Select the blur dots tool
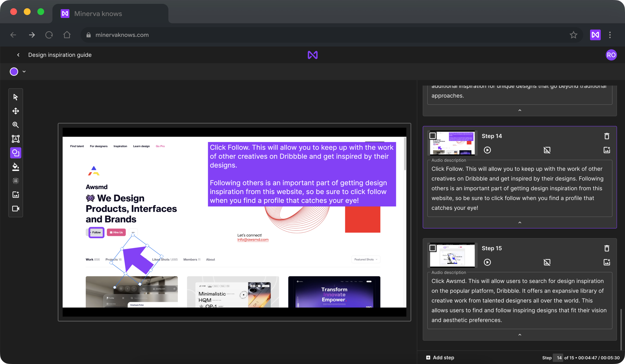The image size is (625, 364). click(x=16, y=181)
